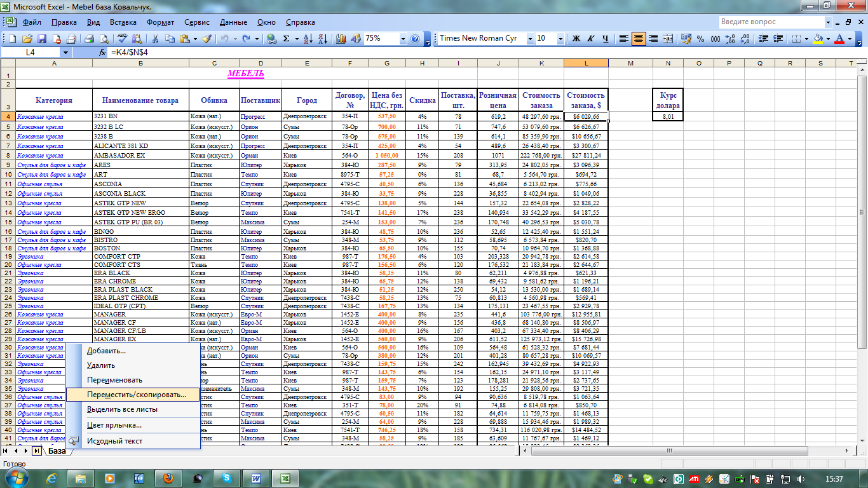
Task: Choose Переместить/скопировать from context menu
Action: coord(137,395)
